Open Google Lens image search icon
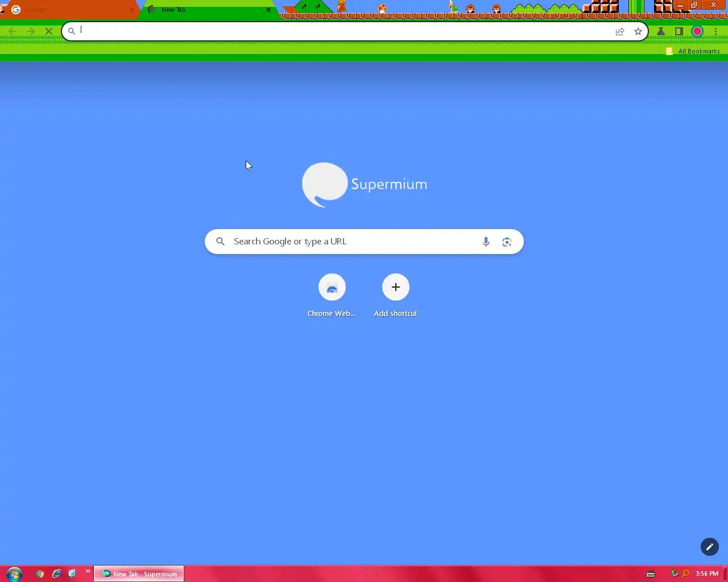The image size is (728, 582). [507, 242]
